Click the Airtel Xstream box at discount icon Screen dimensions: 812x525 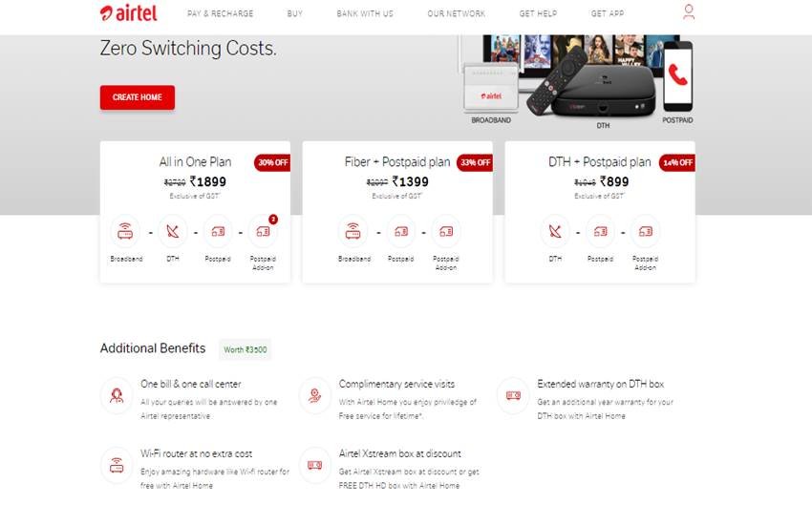(x=315, y=465)
